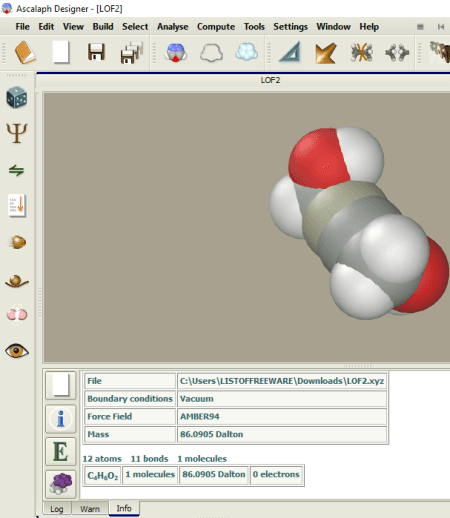This screenshot has width=450, height=518.
Task: Choose the wireframe outline cloud icon
Action: (x=211, y=53)
